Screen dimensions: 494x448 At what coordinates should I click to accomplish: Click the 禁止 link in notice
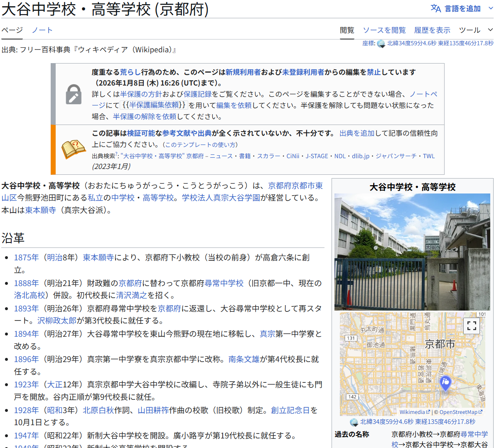(374, 72)
